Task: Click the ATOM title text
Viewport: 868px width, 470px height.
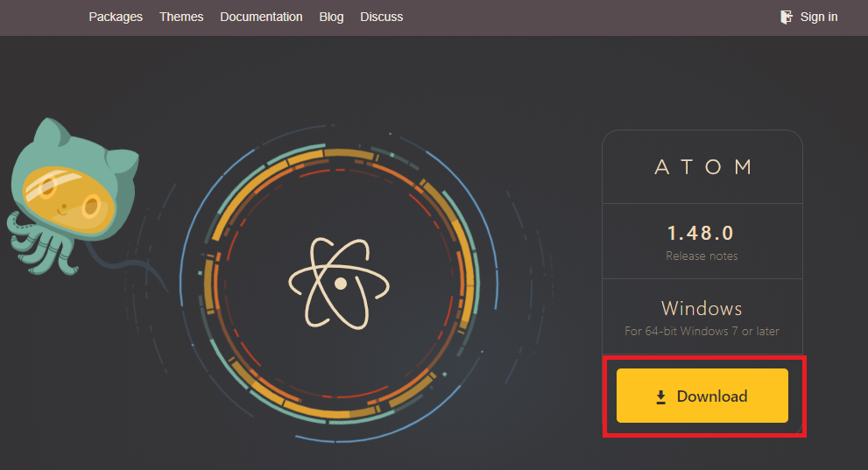Action: [703, 167]
